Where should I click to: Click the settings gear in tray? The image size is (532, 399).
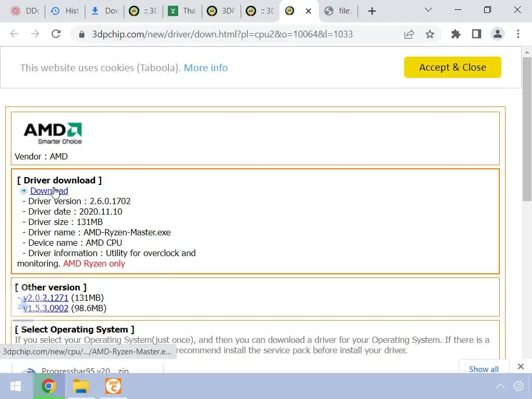[518, 386]
